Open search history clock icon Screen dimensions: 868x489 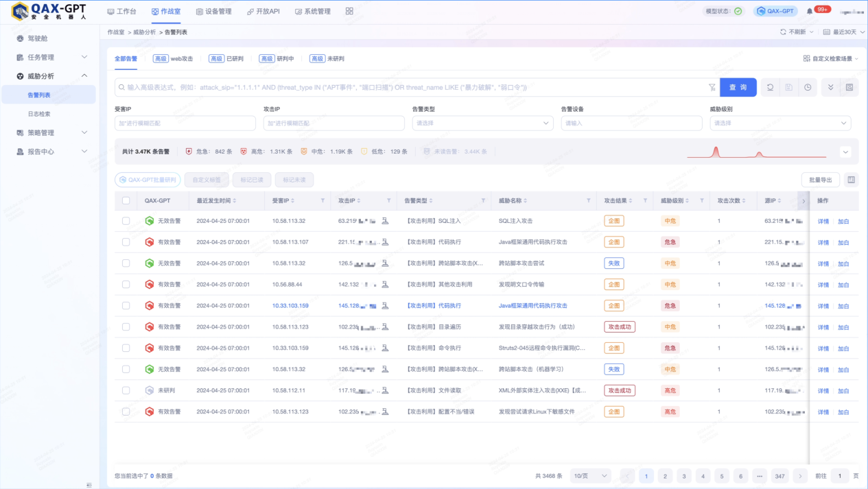click(808, 87)
